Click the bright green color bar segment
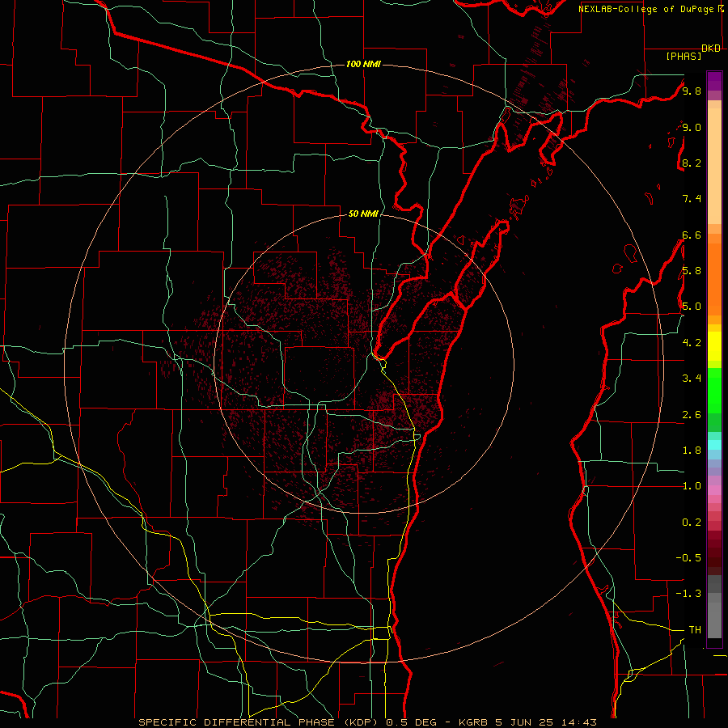The height and width of the screenshot is (728, 728). pos(714,391)
